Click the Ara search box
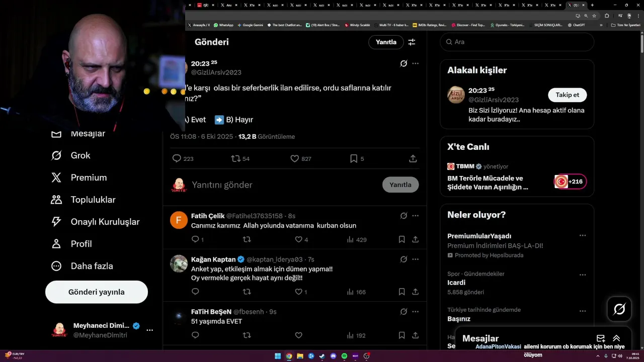The image size is (644, 362). pos(517,42)
